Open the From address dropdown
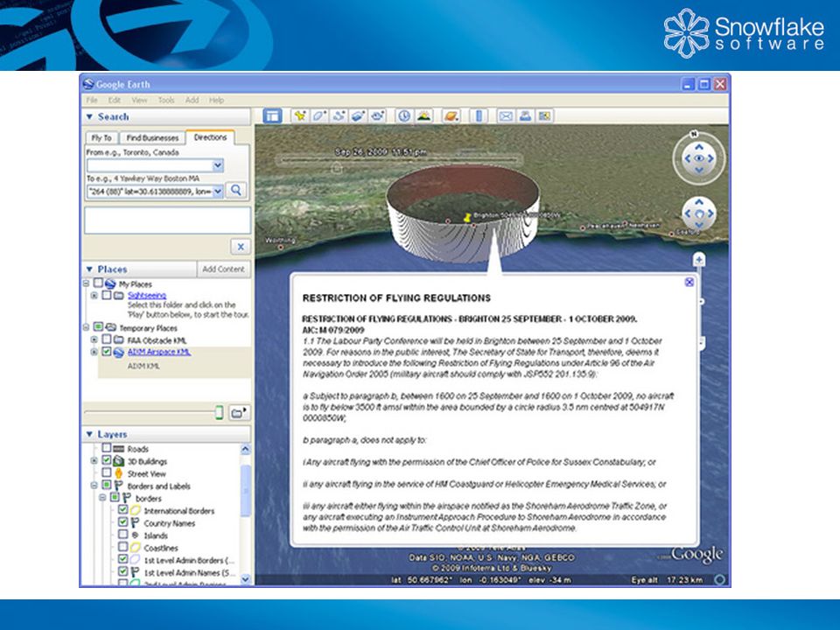Screen dimensions: 840x630 [x=218, y=165]
